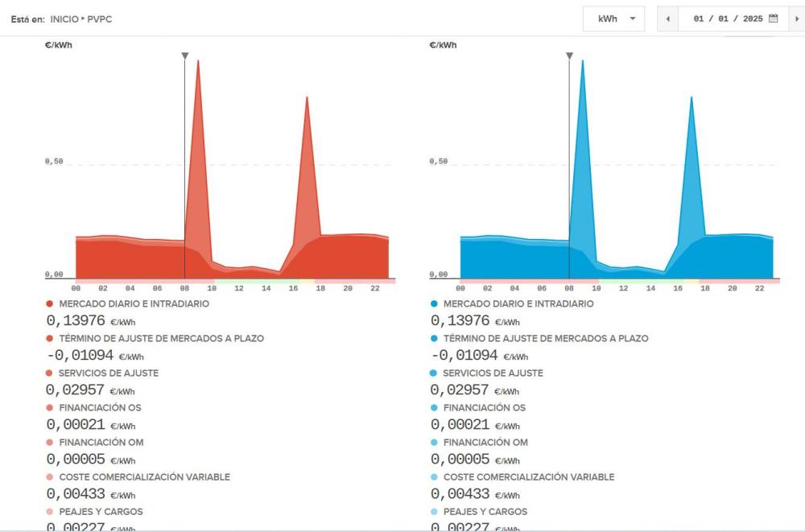805x532 pixels.
Task: Toggle blue Mercado Diario e Intradiario legend dot
Action: pos(435,304)
